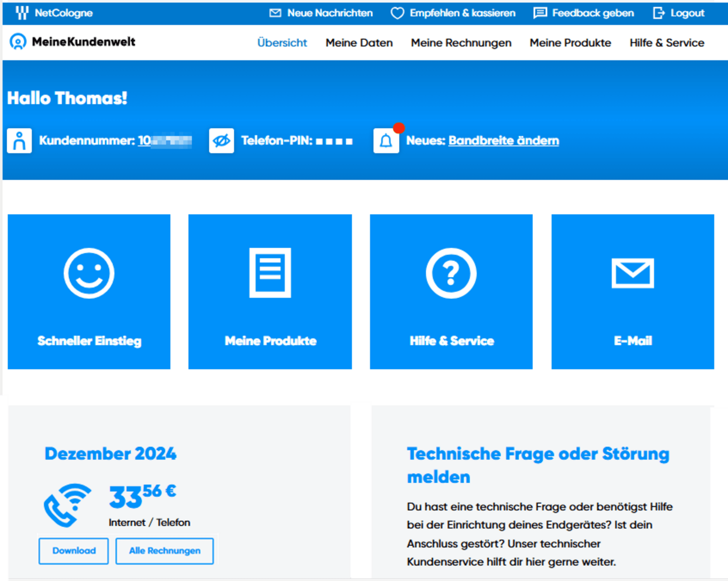This screenshot has width=728, height=581.
Task: Follow the Bandbreite ändern link
Action: tap(504, 140)
